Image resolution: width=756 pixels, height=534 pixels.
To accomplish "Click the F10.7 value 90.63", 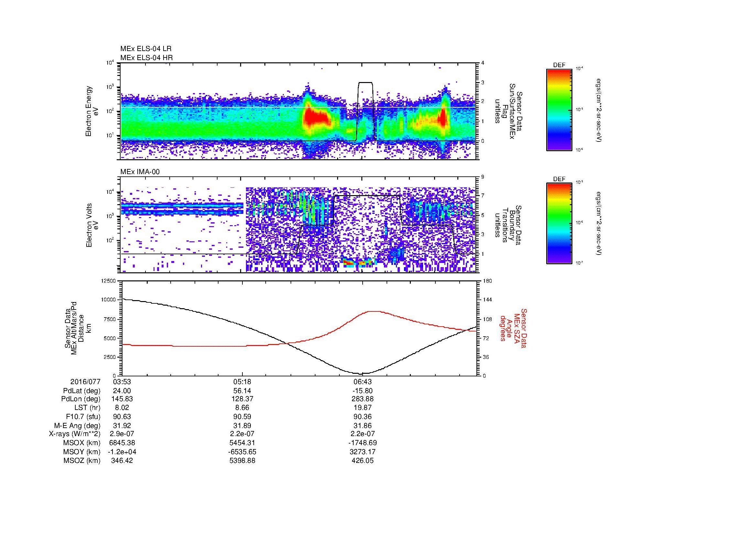I will click(x=122, y=416).
